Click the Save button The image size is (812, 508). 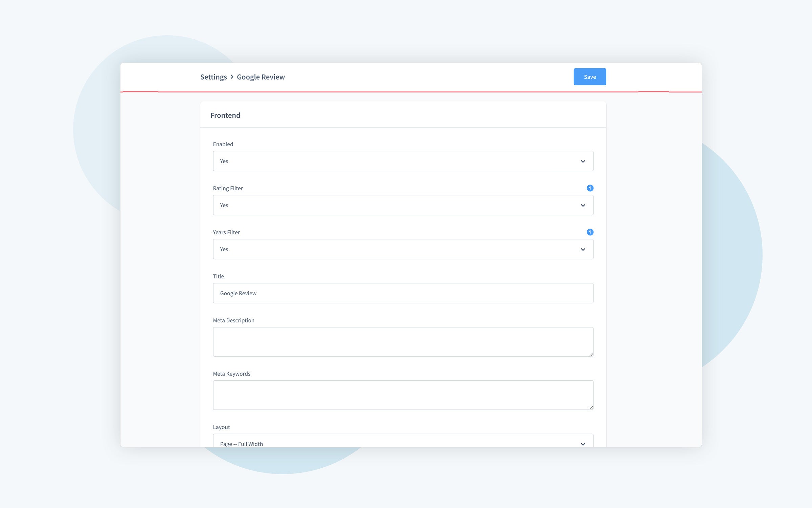point(590,77)
